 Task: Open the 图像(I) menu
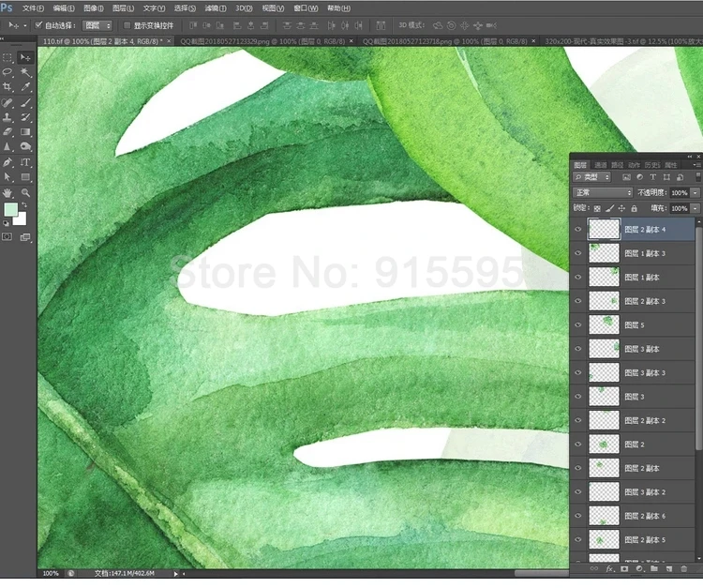point(94,8)
